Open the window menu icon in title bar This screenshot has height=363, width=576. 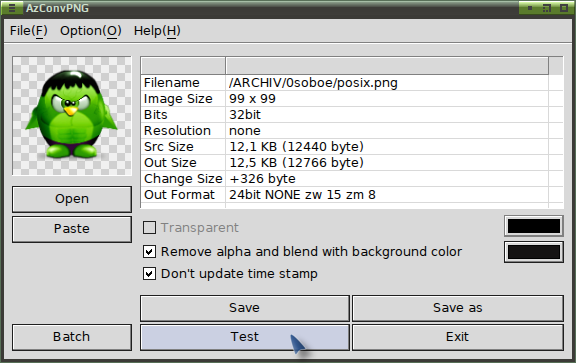coord(12,8)
